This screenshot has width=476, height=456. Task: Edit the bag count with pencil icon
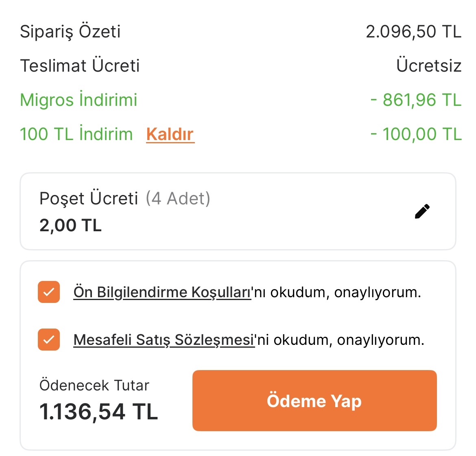click(x=422, y=212)
